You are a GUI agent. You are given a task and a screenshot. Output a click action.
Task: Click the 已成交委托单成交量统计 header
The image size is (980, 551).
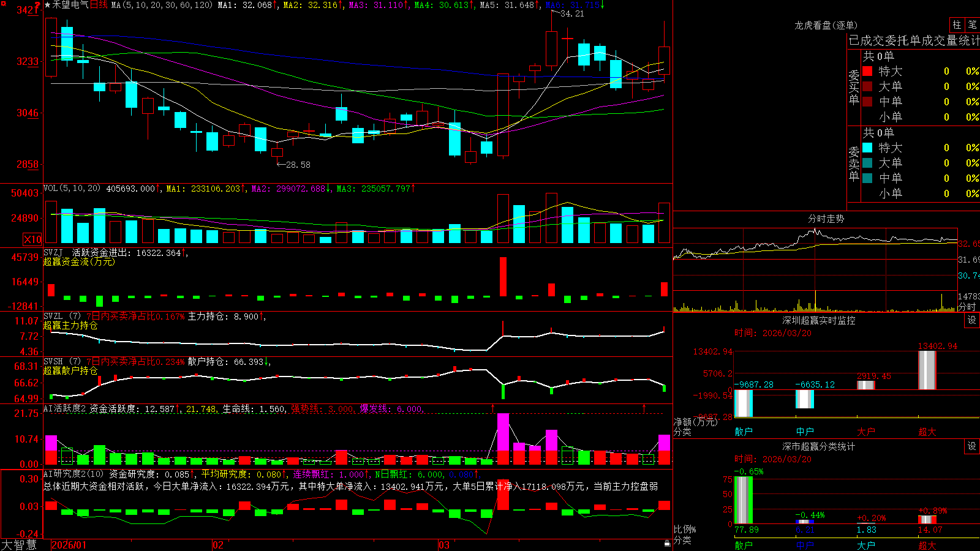click(x=914, y=40)
